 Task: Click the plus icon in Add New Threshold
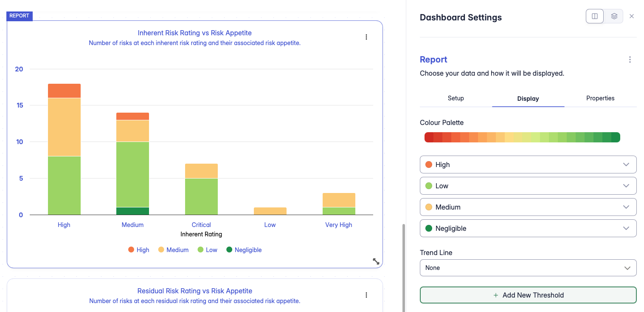[495, 295]
